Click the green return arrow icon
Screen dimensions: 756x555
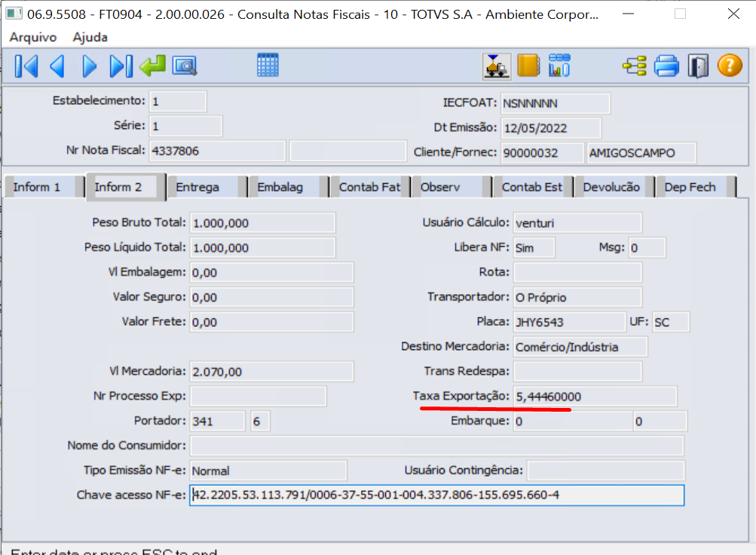pyautogui.click(x=153, y=66)
